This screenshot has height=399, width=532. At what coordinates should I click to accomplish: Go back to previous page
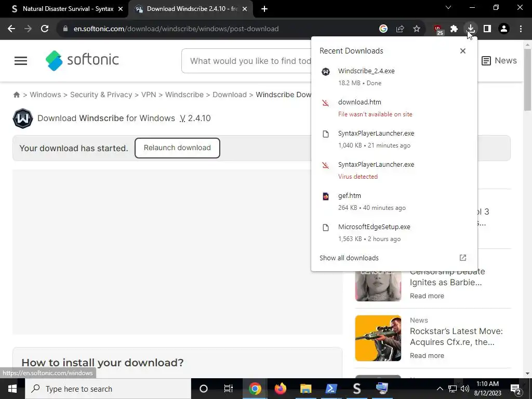click(11, 29)
